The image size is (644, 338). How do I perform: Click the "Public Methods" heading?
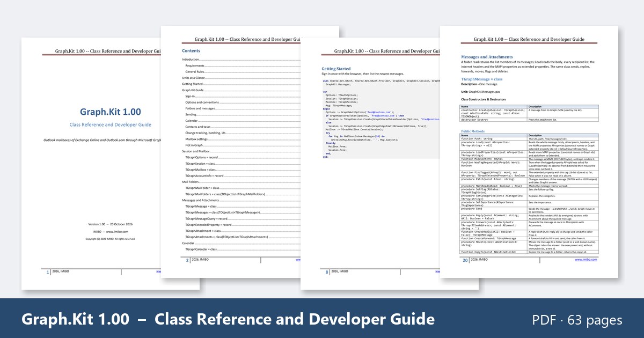click(473, 130)
